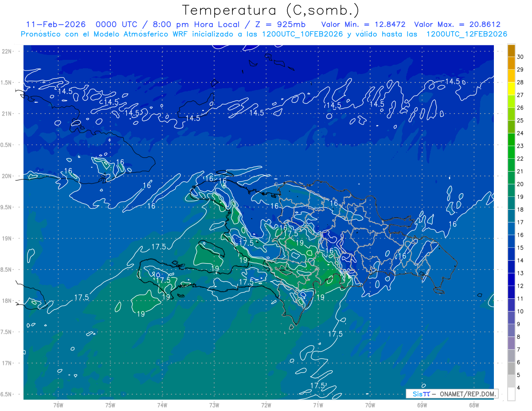Screen dimensions: 532x411
Task: Click the colorbar label "6"
Action: 519,363
